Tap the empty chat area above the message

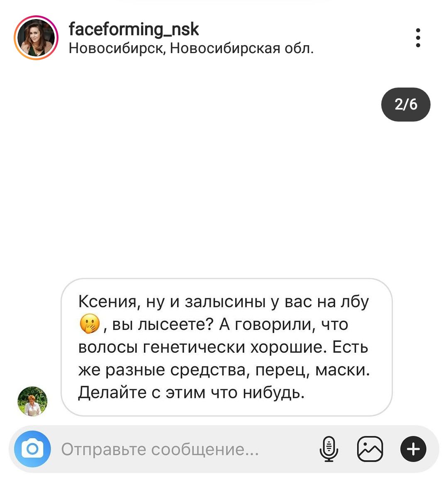[x=224, y=187]
